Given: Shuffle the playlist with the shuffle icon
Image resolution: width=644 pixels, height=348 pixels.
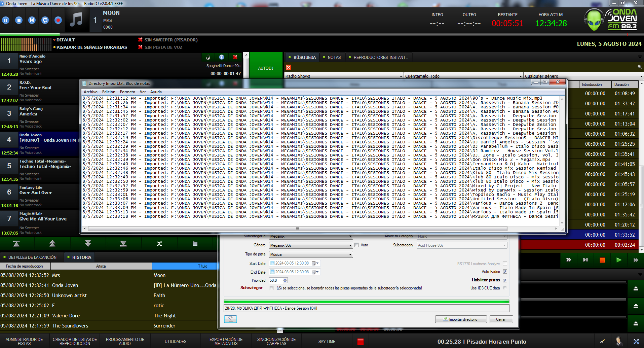Looking at the screenshot, I should [159, 244].
